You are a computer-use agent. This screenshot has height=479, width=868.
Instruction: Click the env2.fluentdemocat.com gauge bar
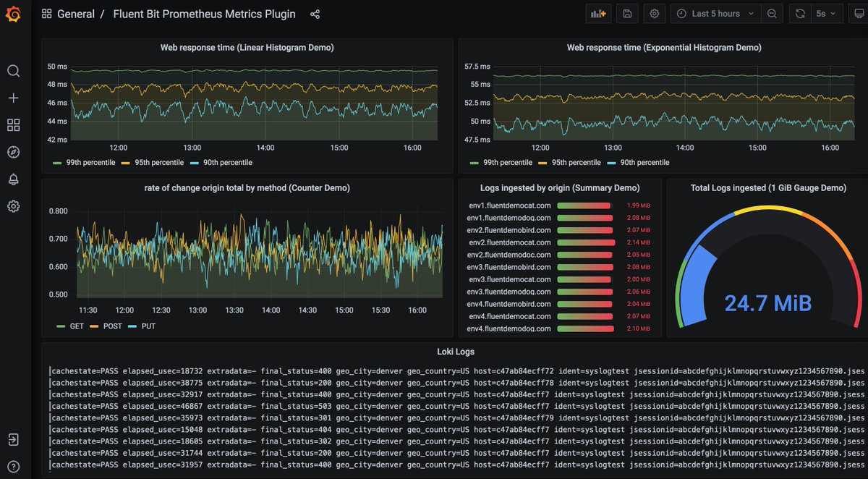[x=584, y=242]
